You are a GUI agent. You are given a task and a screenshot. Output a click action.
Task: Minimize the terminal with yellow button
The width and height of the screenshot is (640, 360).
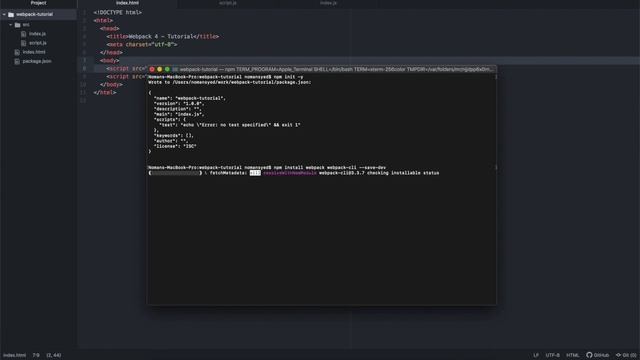point(160,69)
